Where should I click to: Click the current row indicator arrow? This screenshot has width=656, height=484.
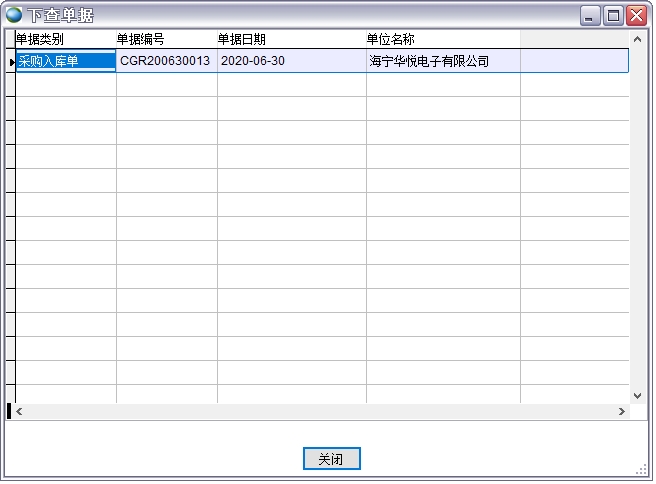[11, 62]
